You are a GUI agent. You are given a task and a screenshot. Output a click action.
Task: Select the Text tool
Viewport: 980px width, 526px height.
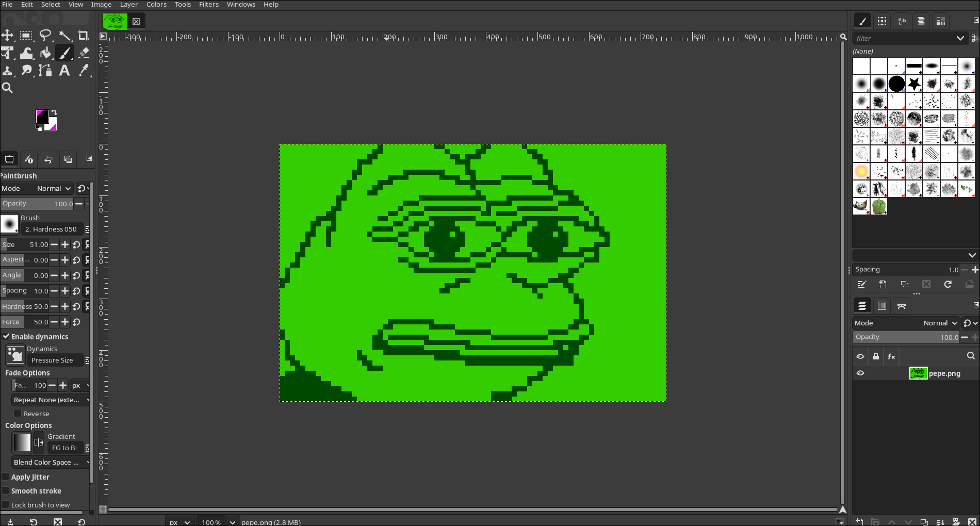[x=64, y=71]
